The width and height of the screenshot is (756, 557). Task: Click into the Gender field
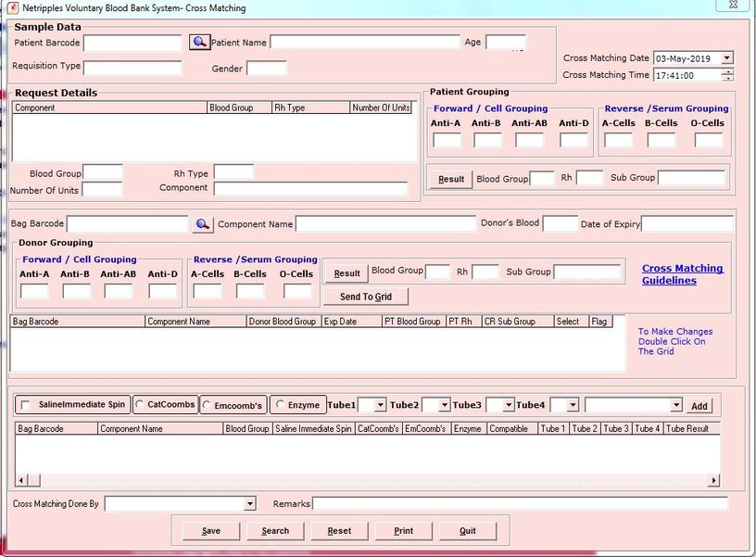[267, 68]
